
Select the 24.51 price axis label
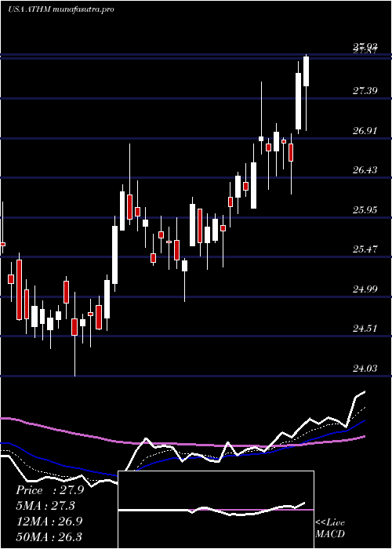(365, 329)
